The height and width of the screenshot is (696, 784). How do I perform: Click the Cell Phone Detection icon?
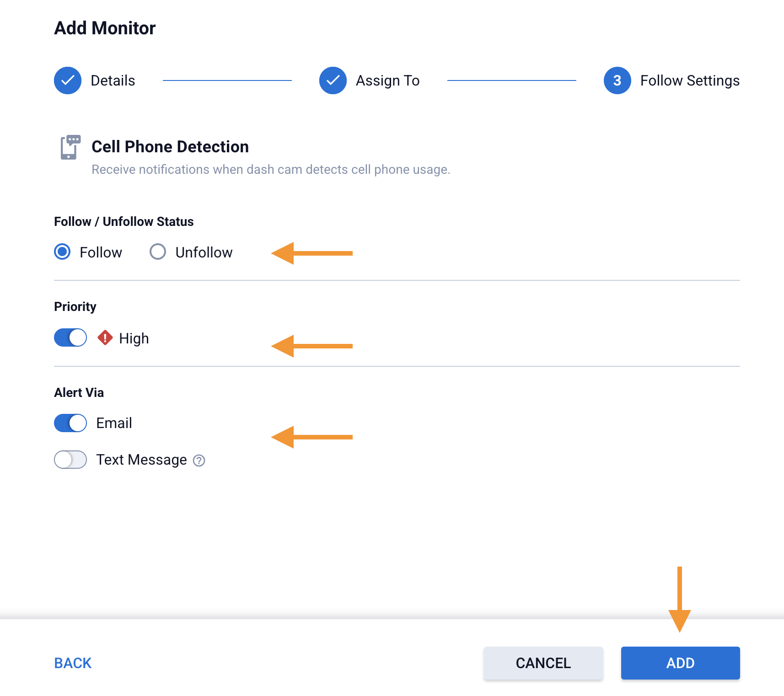pos(70,147)
